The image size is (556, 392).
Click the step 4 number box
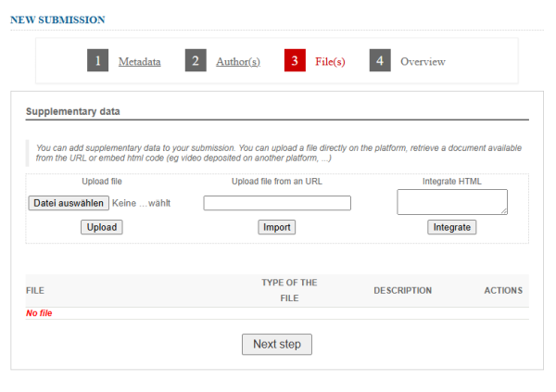tap(380, 61)
